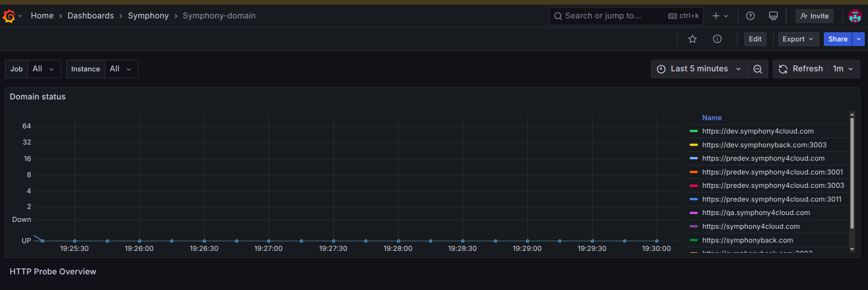Viewport: 868px width, 290px height.
Task: Open the Last 5 minutes time picker
Action: tap(699, 69)
